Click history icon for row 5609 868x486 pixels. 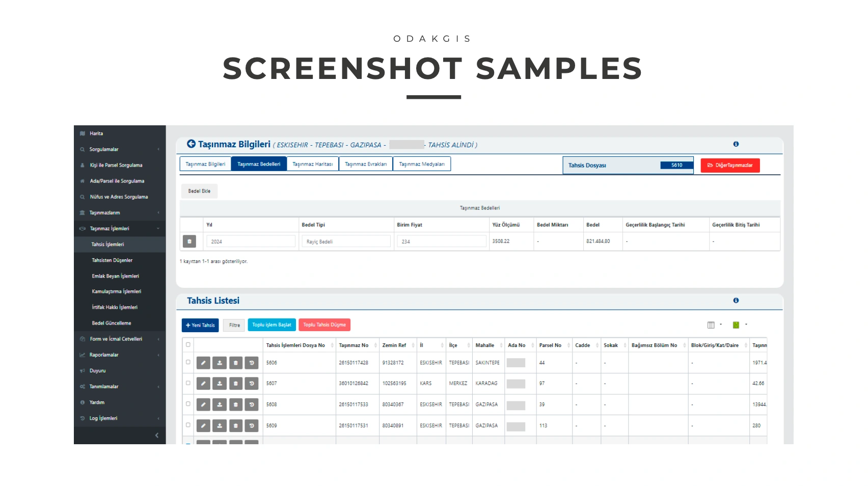tap(252, 425)
